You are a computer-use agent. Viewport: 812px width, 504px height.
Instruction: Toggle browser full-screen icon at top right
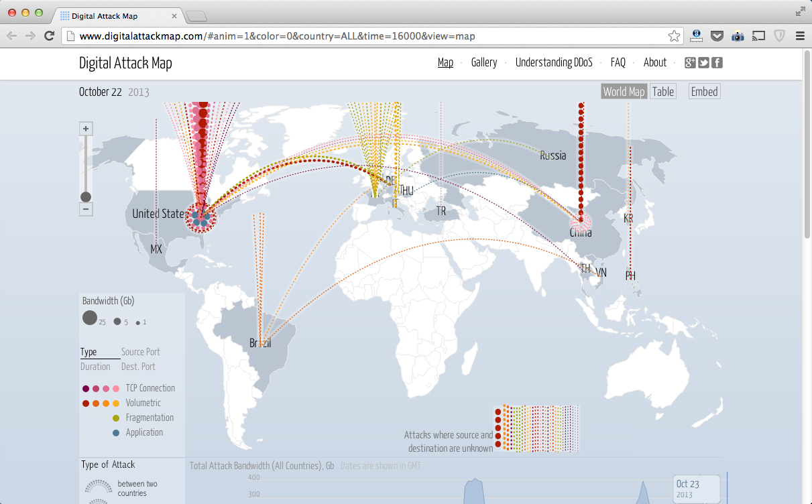[x=801, y=11]
